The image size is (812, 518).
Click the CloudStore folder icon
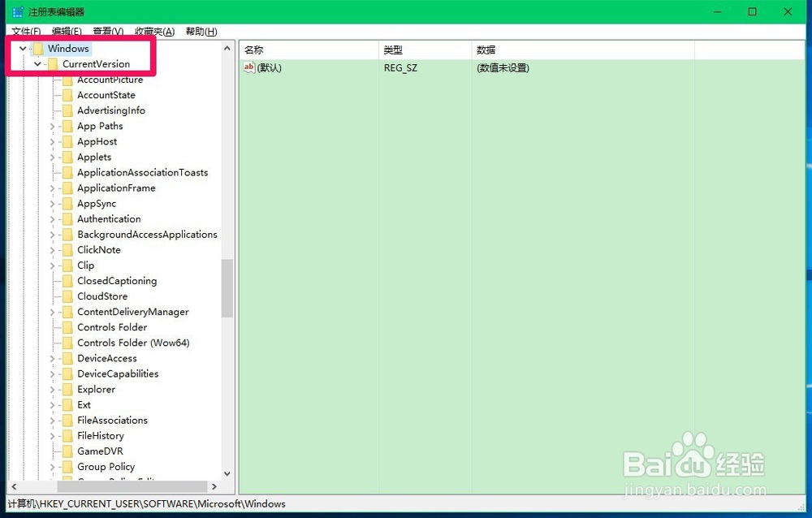point(67,297)
